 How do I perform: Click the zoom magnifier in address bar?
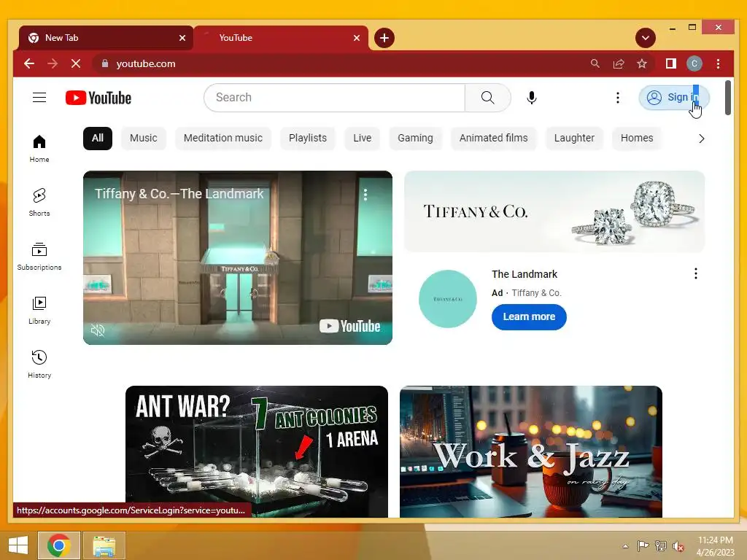(x=595, y=63)
